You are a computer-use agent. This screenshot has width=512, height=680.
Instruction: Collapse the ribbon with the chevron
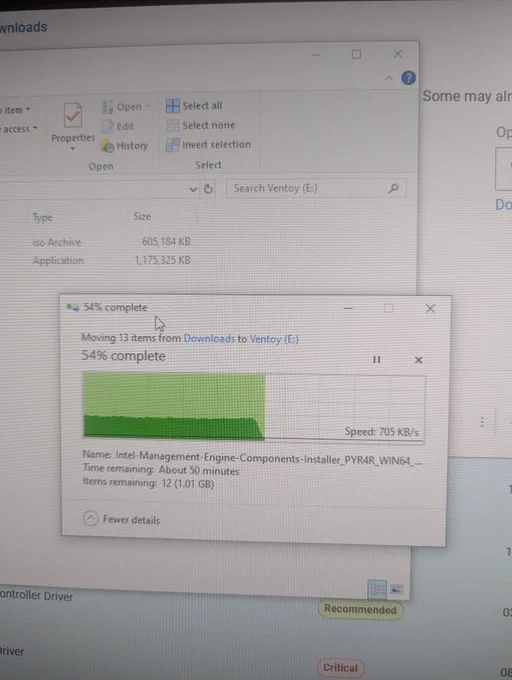click(x=388, y=78)
